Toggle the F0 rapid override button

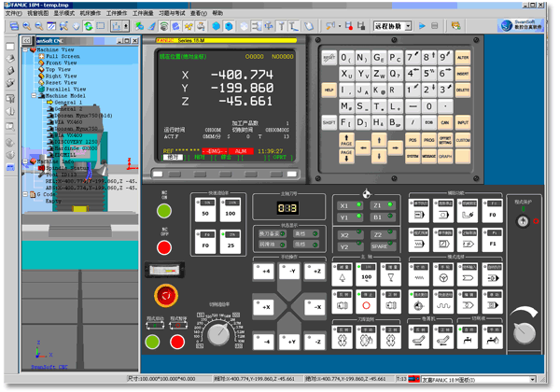pos(203,244)
